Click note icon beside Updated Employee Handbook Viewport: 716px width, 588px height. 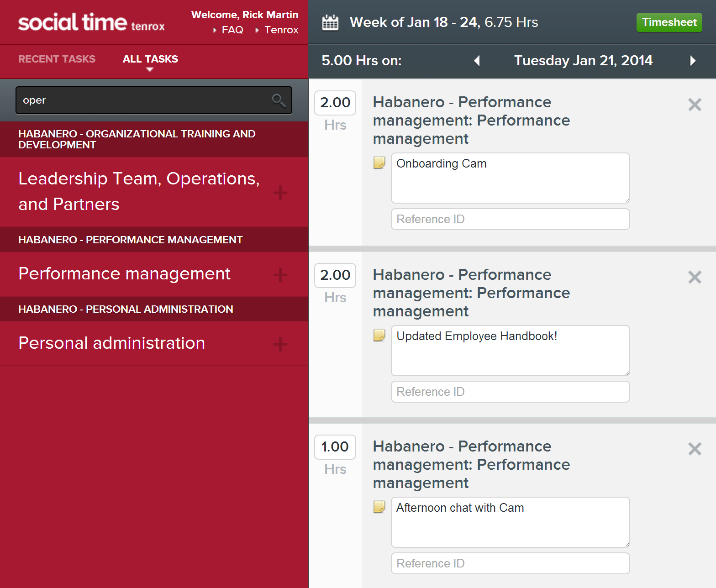[379, 335]
